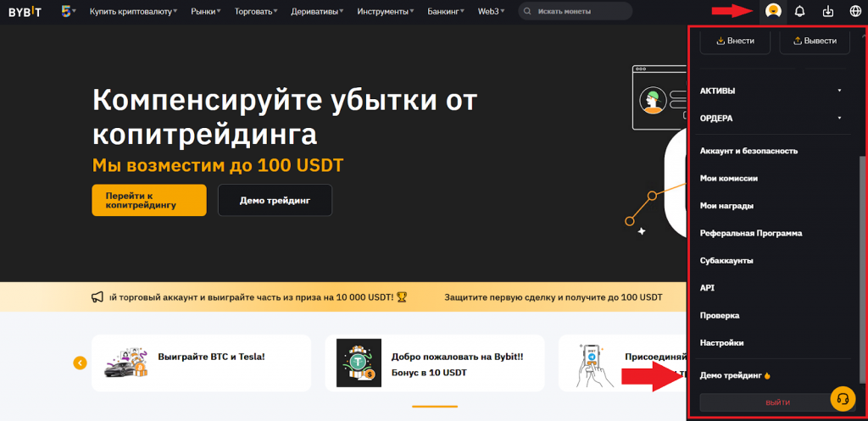Click the Вывести withdraw button
The height and width of the screenshot is (421, 868).
pyautogui.click(x=815, y=41)
